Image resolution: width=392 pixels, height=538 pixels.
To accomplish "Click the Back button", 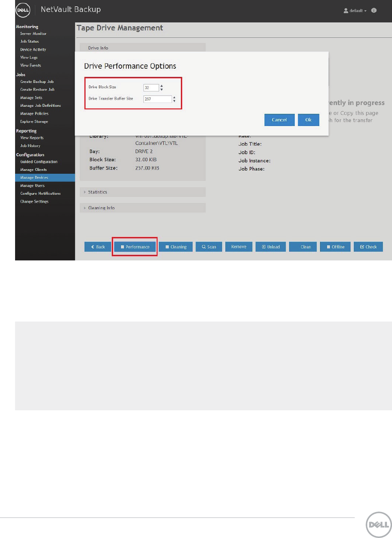I will pyautogui.click(x=97, y=247).
